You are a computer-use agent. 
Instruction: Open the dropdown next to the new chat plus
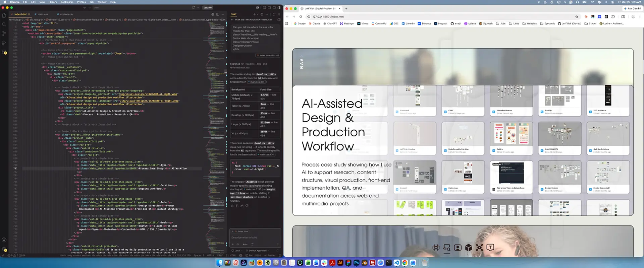tap(258, 14)
